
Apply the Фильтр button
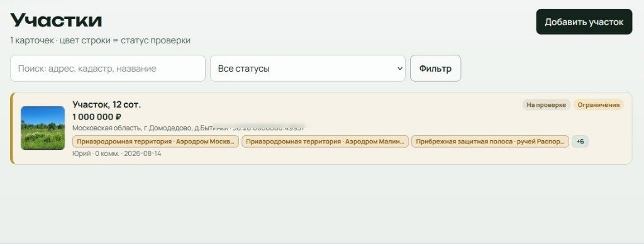coord(435,68)
